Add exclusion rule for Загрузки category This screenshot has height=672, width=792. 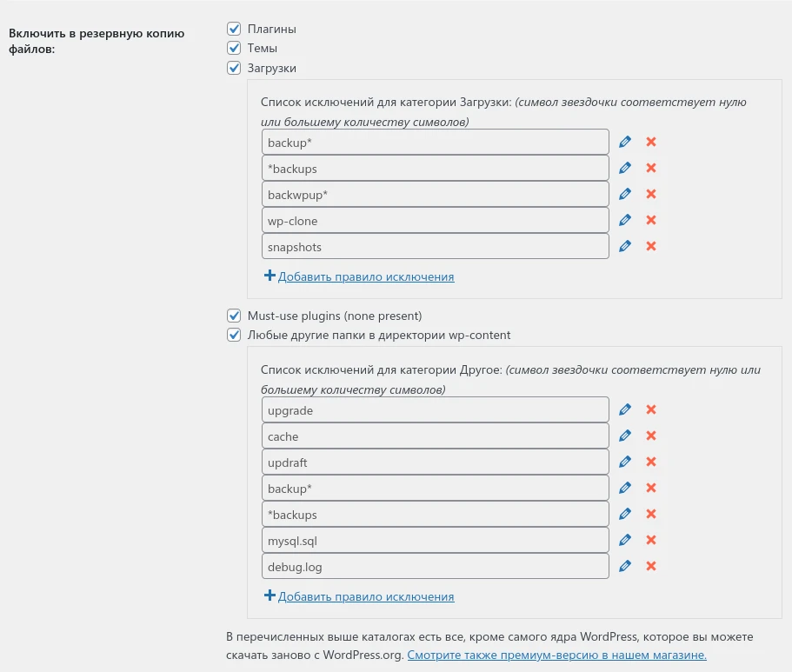[365, 276]
